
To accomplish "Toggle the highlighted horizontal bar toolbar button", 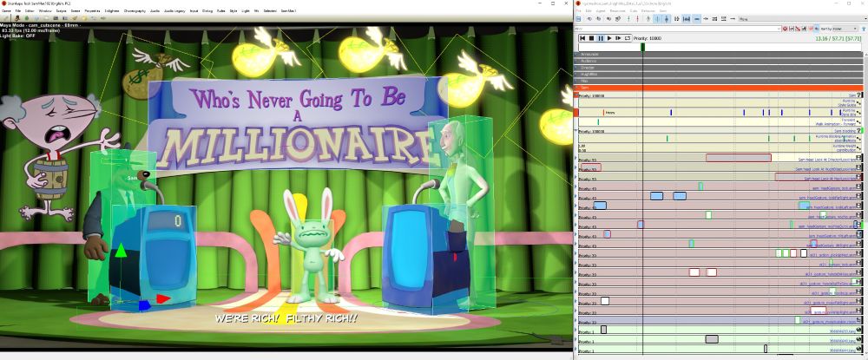I will (697, 19).
